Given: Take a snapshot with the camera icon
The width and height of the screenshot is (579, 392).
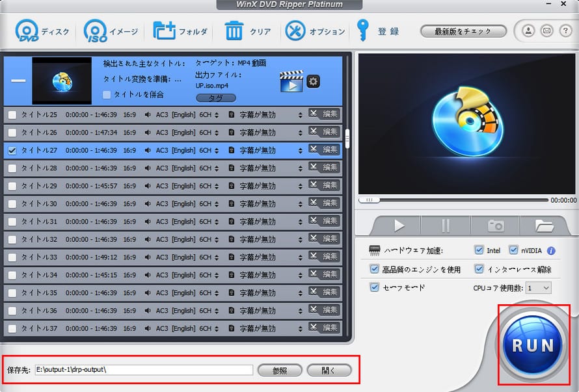Looking at the screenshot, I should [496, 224].
